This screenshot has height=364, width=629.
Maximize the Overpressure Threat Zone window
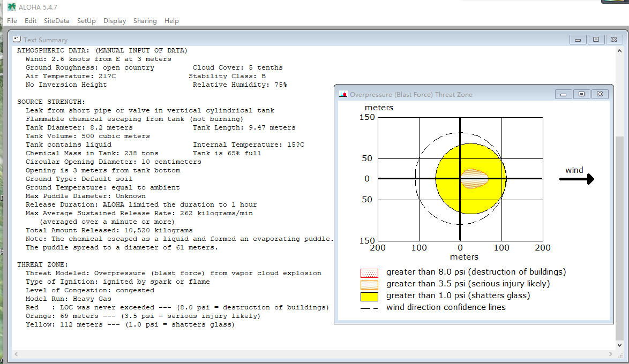point(582,94)
